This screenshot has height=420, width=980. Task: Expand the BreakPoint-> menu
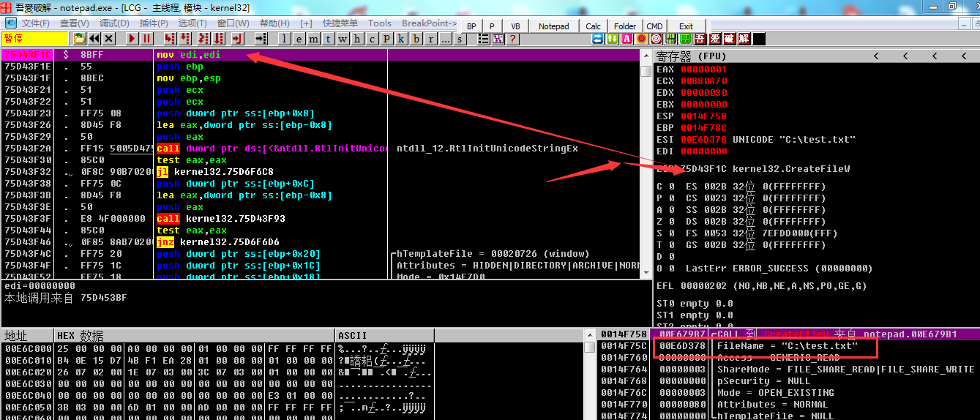tap(430, 23)
